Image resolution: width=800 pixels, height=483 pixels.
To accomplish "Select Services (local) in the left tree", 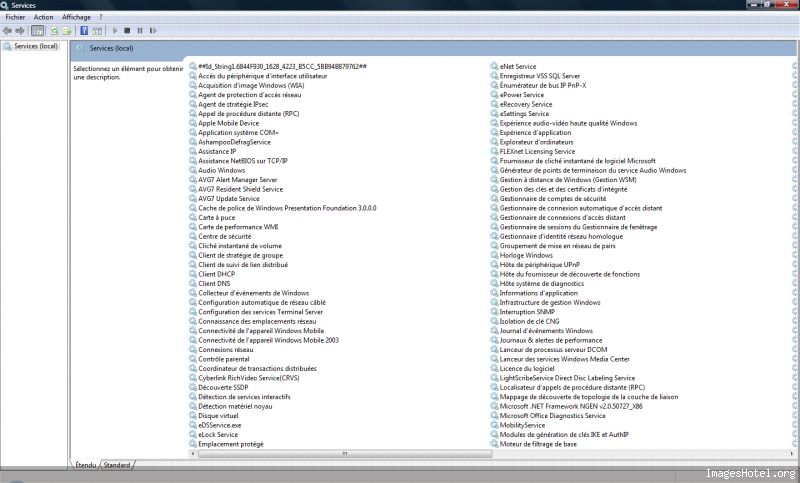I will 35,46.
